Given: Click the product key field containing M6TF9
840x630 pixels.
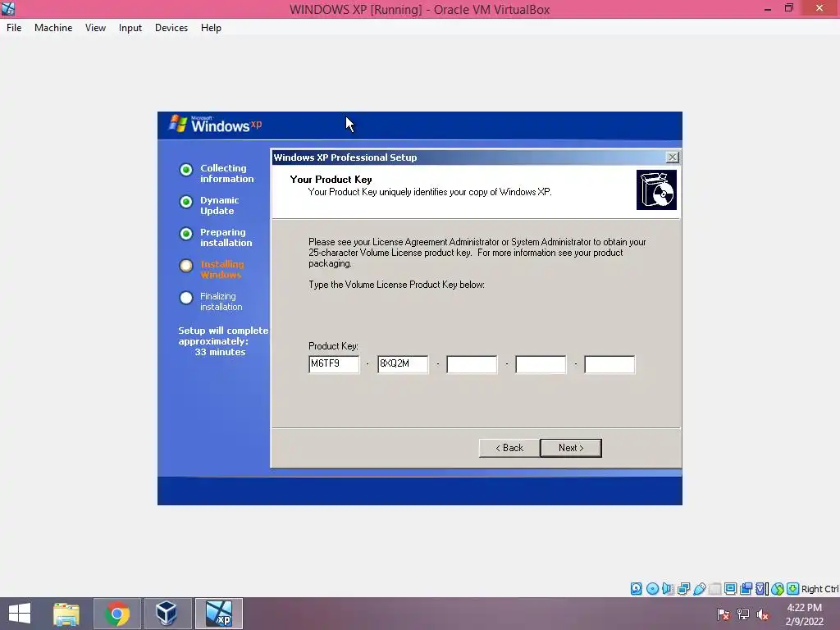Looking at the screenshot, I should tap(334, 364).
